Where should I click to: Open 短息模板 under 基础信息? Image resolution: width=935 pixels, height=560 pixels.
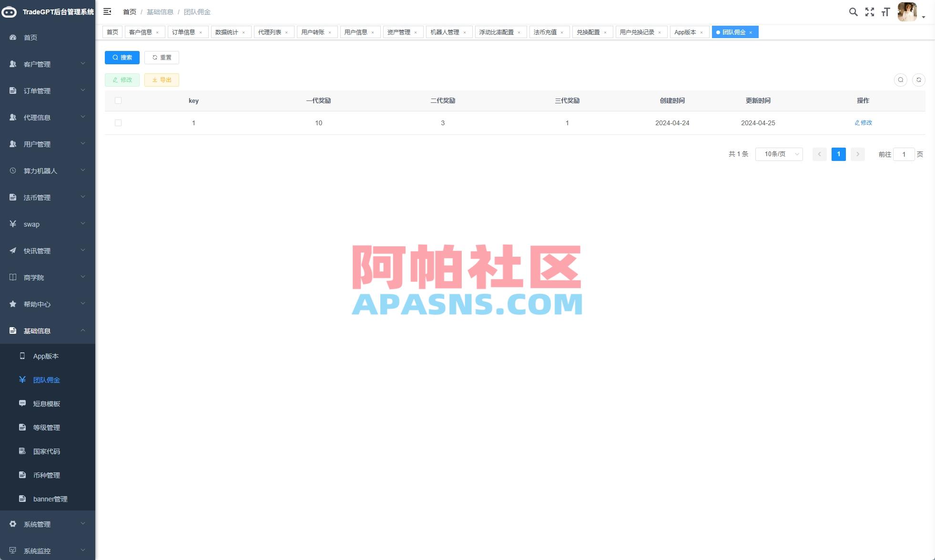pyautogui.click(x=46, y=403)
